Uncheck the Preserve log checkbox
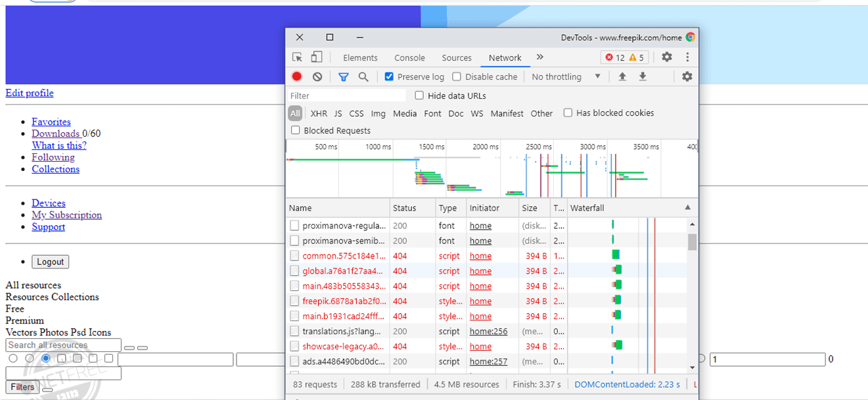Screen dimensions: 868x400 pyautogui.click(x=389, y=77)
